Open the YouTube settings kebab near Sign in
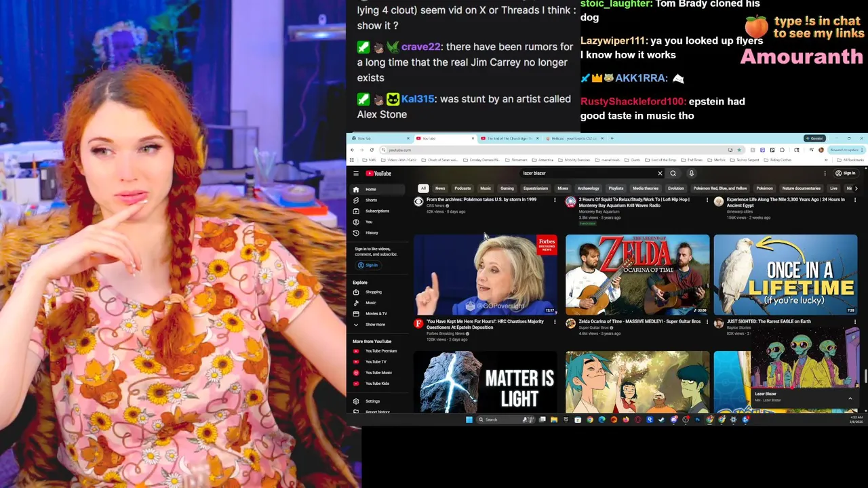Image resolution: width=868 pixels, height=488 pixels. point(825,174)
